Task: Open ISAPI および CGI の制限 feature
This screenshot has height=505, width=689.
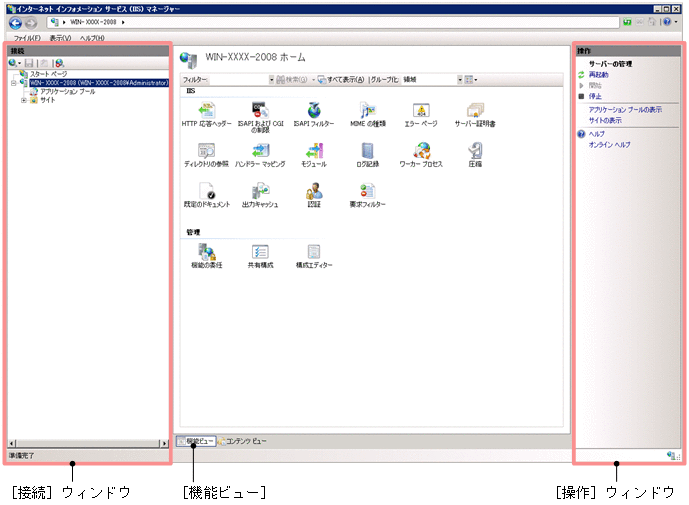Action: click(x=260, y=117)
